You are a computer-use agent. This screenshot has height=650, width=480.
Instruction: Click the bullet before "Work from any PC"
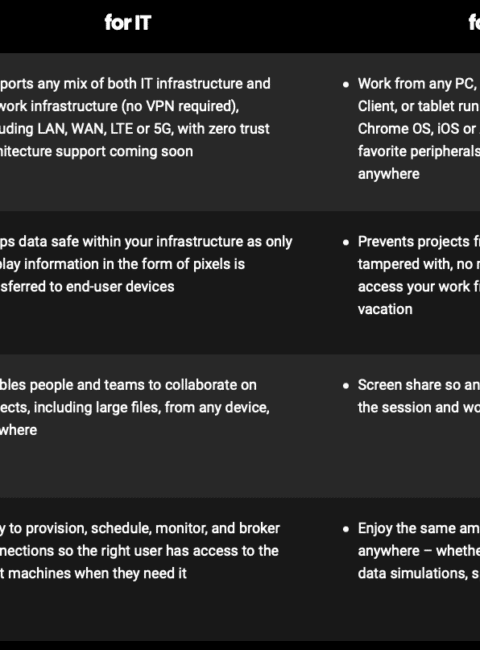(x=346, y=85)
